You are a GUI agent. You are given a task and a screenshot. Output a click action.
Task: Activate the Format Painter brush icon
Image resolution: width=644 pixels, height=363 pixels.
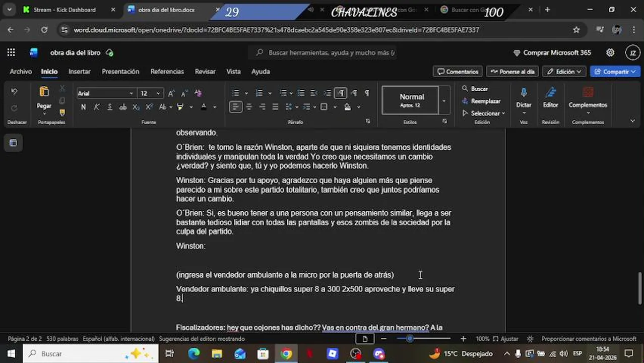(x=62, y=113)
